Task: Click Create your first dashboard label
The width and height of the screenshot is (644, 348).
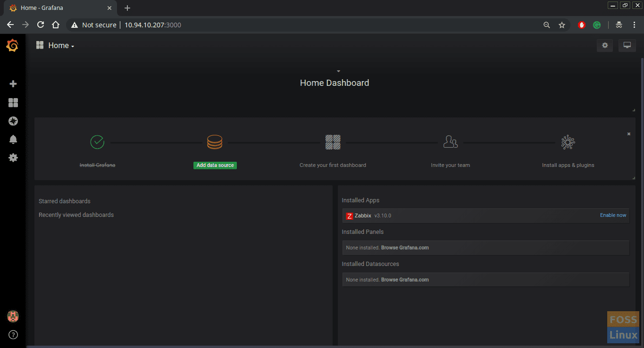Action: click(x=333, y=166)
